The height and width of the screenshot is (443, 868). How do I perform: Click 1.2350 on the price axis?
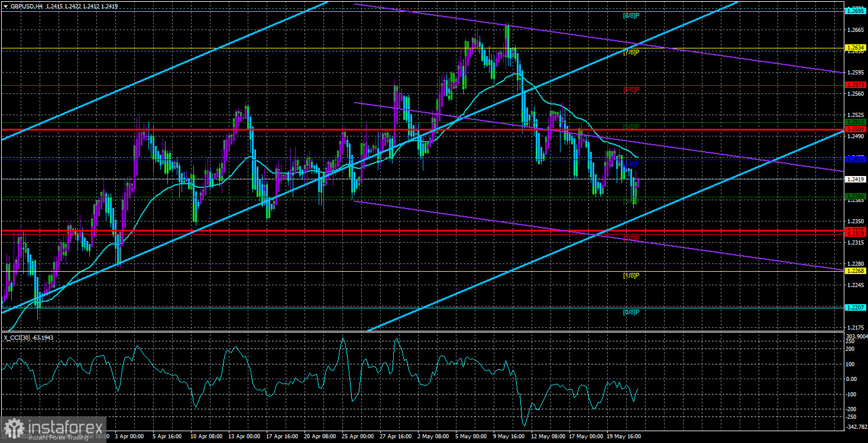pyautogui.click(x=856, y=221)
